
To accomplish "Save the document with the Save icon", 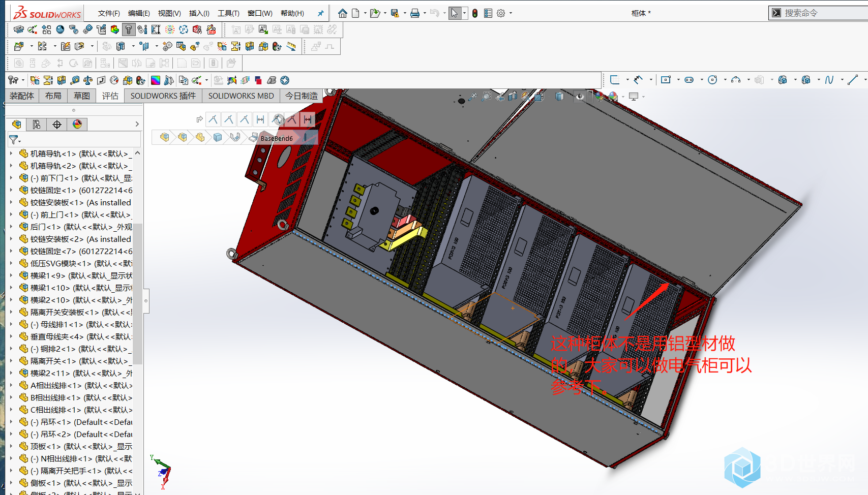I will (x=395, y=13).
